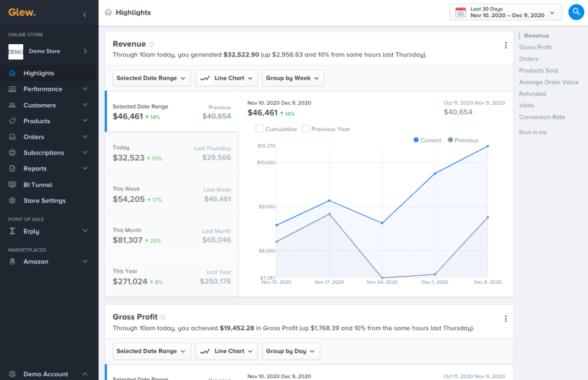Click the home icon beside Highlights
Viewport: 588px width, 380px height.
tap(108, 12)
